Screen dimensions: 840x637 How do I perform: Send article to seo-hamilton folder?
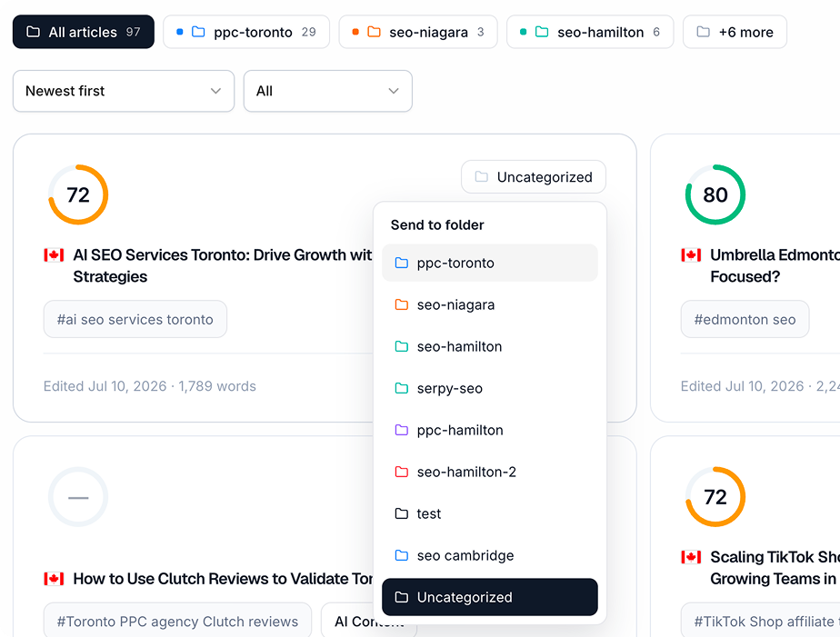click(x=490, y=346)
